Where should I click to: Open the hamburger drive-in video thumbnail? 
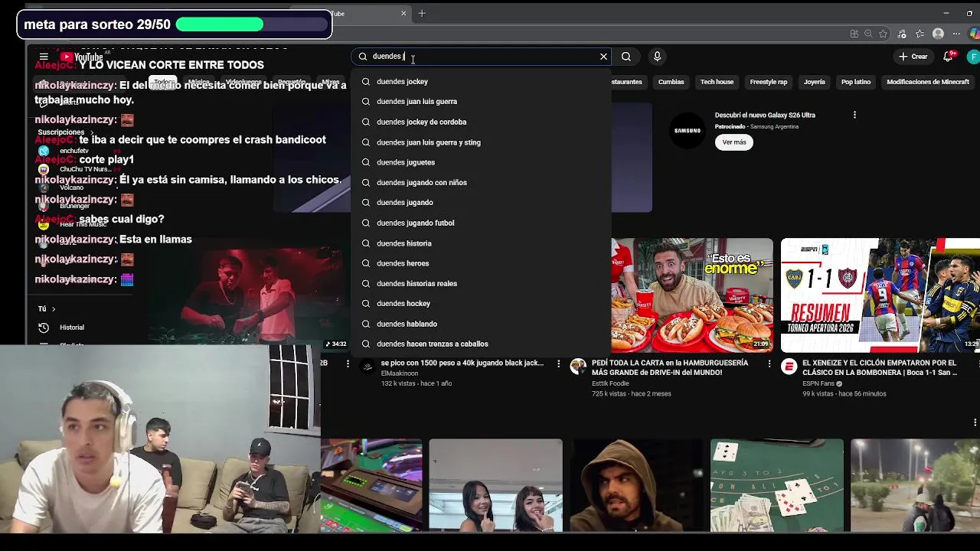tap(692, 295)
